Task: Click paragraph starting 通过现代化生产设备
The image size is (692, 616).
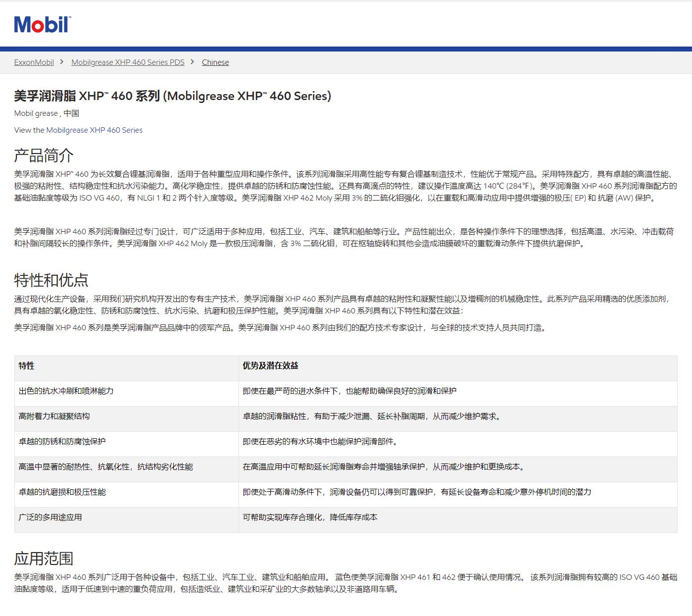Action: pos(342,305)
